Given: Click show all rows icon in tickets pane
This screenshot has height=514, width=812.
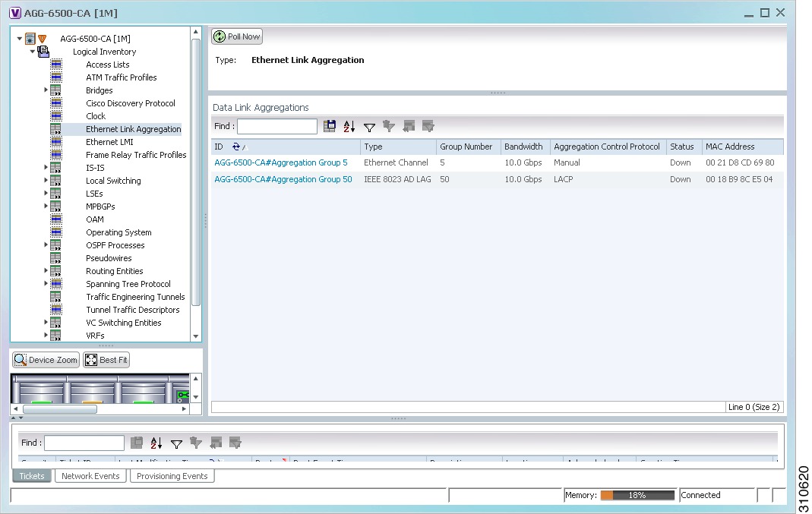Looking at the screenshot, I should (216, 443).
